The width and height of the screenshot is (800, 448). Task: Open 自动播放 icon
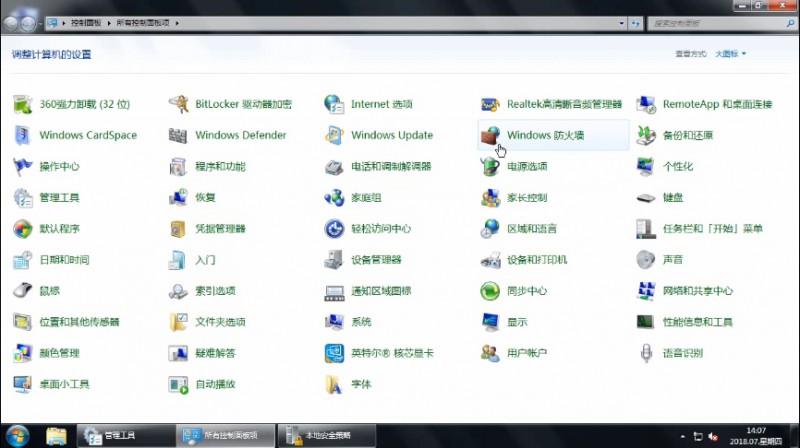pos(179,384)
